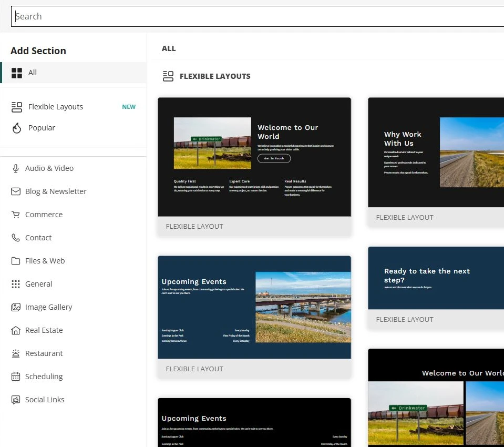504x447 pixels.
Task: Choose the black Upcoming Events layout
Action: [254, 423]
